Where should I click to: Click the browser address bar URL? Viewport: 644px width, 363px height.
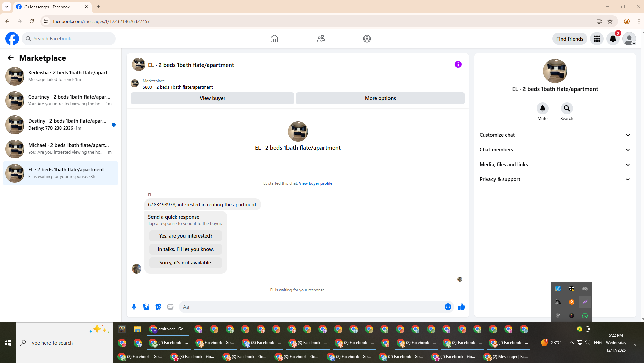(101, 21)
